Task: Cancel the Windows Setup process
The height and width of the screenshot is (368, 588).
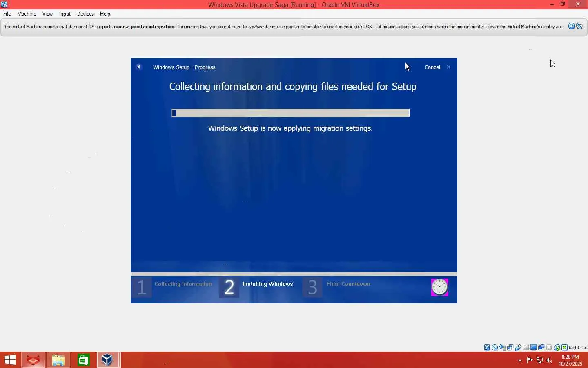Action: point(432,67)
